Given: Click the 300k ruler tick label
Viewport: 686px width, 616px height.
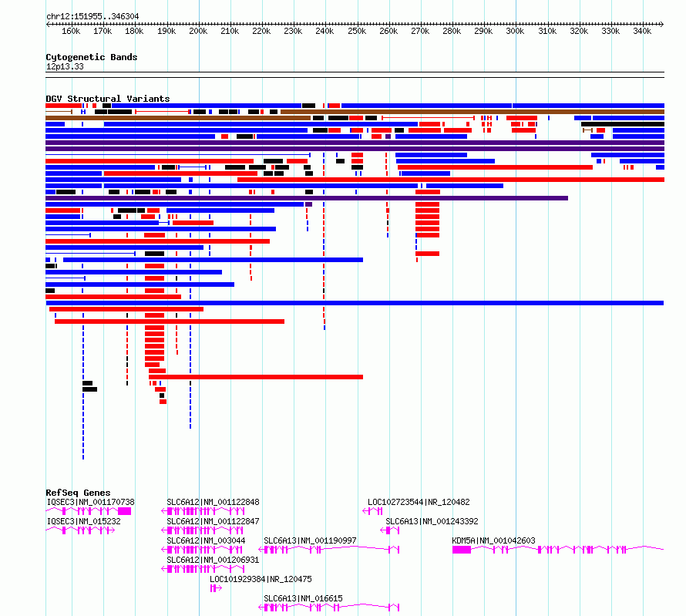Looking at the screenshot, I should click(x=515, y=31).
